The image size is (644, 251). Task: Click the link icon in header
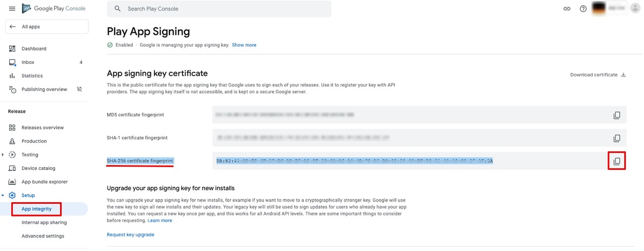click(x=567, y=9)
